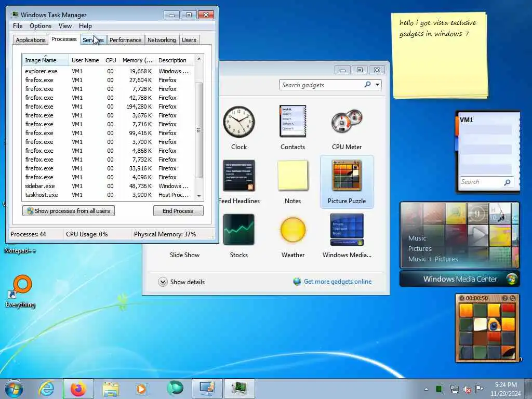Sort by Image Name column header
The width and height of the screenshot is (532, 399).
(46, 60)
